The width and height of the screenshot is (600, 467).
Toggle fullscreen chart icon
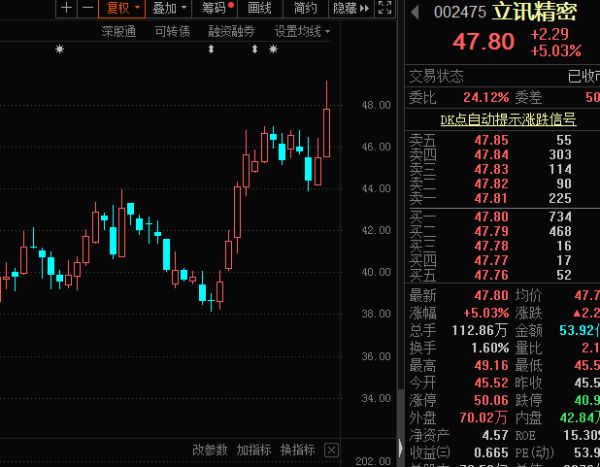pyautogui.click(x=385, y=8)
